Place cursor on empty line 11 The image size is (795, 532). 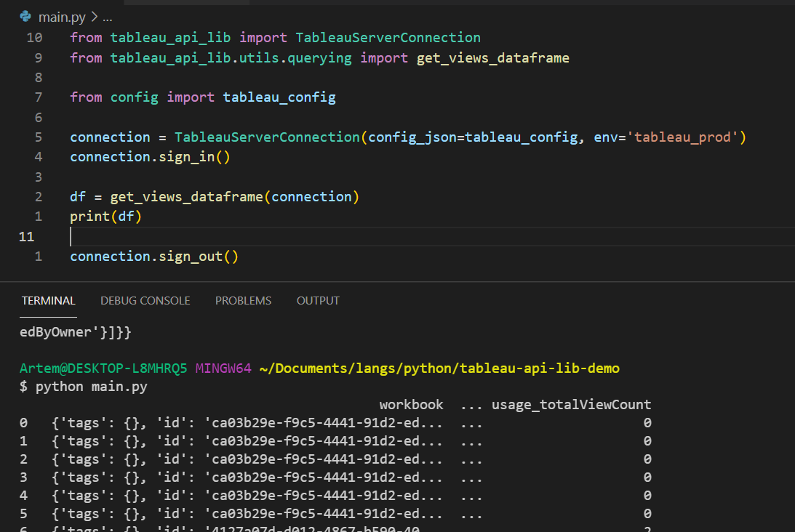pyautogui.click(x=431, y=237)
